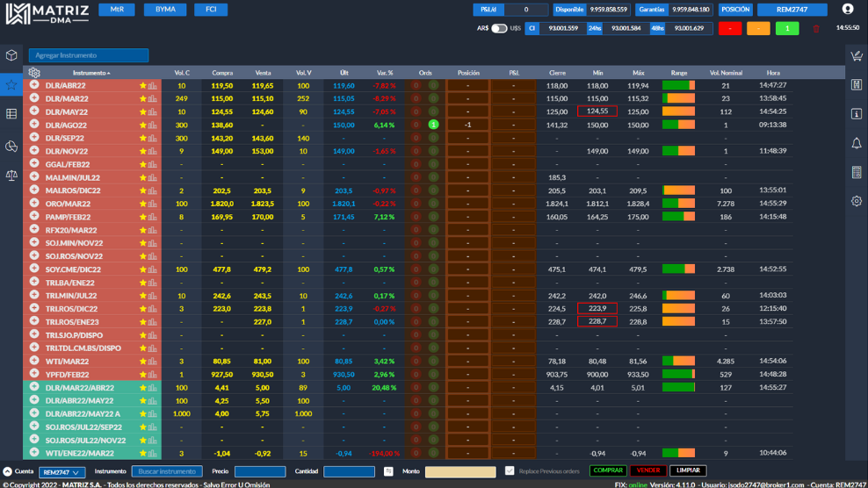The width and height of the screenshot is (868, 488).
Task: Open the Cuenta REM2747 dropdown
Action: (x=61, y=472)
